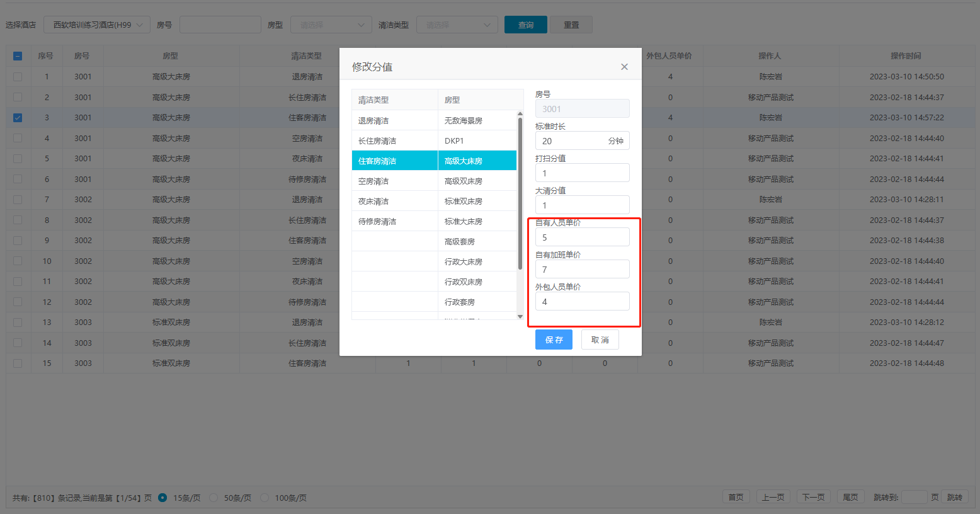Uncheck the checkbox for row 3
This screenshot has width=980, height=514.
[18, 118]
